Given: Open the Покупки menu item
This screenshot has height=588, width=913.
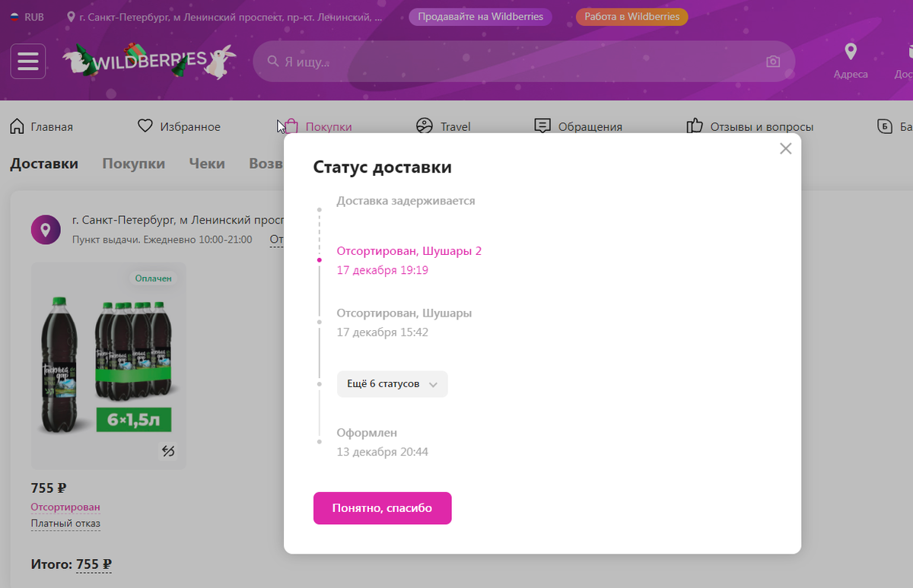Looking at the screenshot, I should 318,126.
